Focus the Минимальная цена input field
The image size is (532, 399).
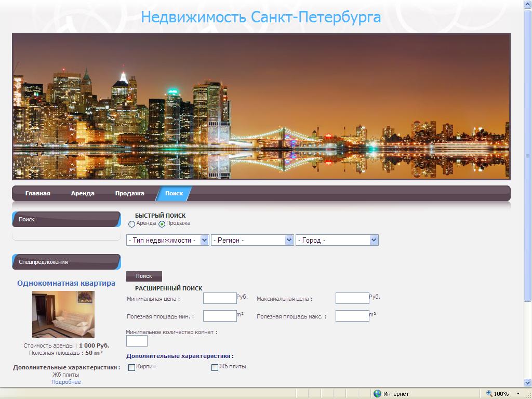coord(220,298)
